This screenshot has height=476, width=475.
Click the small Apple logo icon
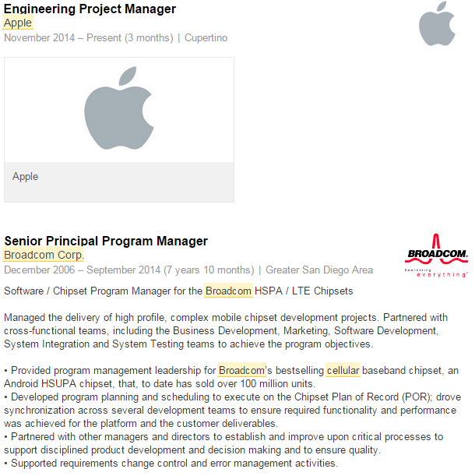[436, 24]
